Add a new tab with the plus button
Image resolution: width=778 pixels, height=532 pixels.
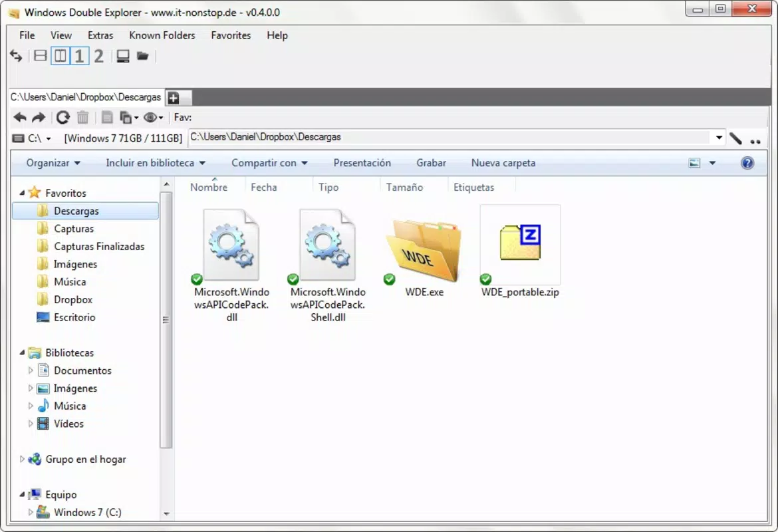pos(173,98)
